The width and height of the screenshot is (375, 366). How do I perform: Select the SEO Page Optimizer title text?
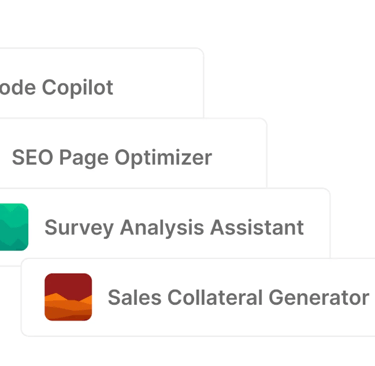[112, 158]
